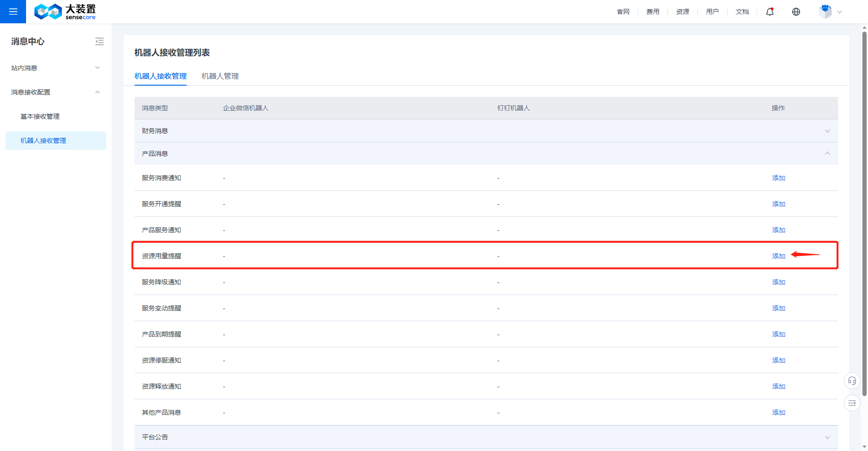Open 资源 in the top navigation
The image size is (868, 451).
pos(682,12)
